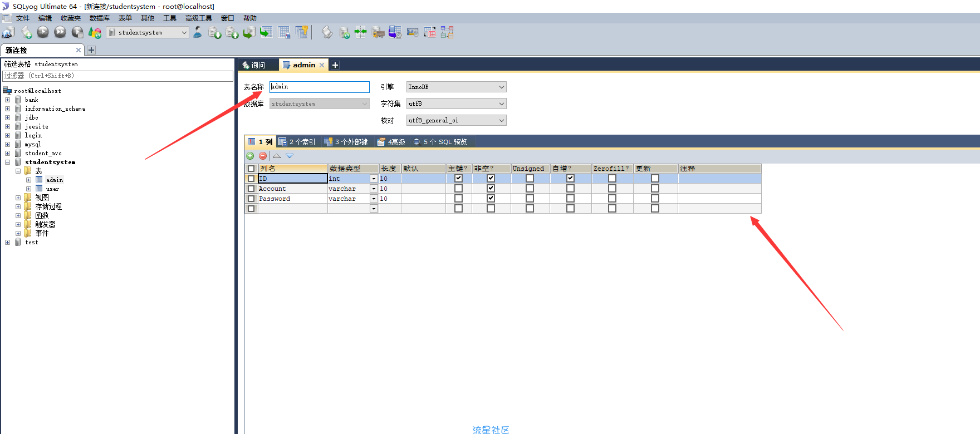
Task: Enable Unsigned checkbox for ID row
Action: tap(530, 179)
